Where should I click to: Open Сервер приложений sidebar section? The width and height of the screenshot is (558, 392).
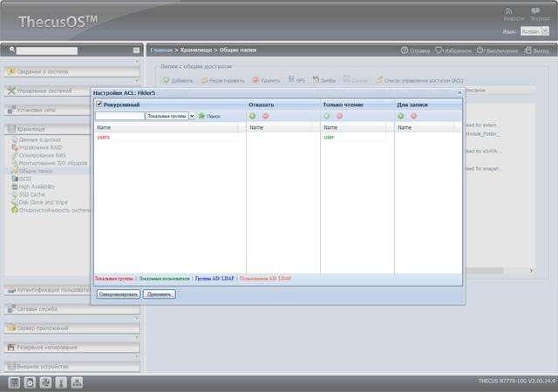point(71,328)
